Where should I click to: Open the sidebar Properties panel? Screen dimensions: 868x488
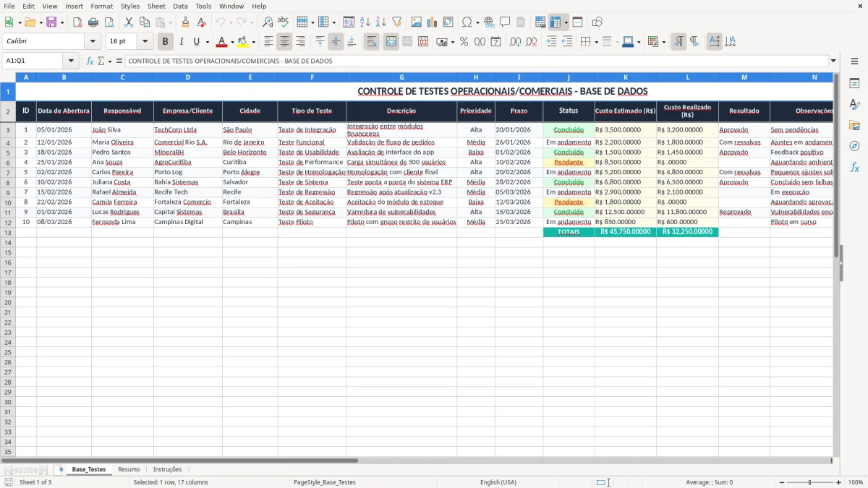(854, 84)
